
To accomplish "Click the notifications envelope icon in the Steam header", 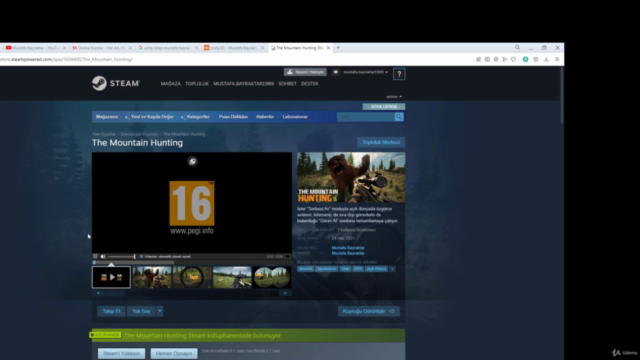I will click(x=336, y=72).
